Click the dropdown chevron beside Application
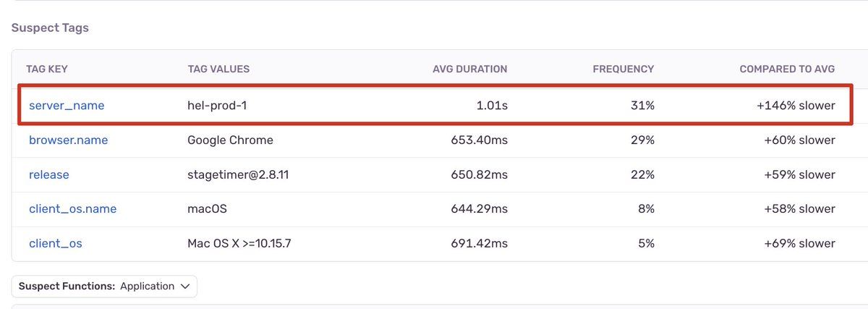868x309 pixels. point(185,287)
